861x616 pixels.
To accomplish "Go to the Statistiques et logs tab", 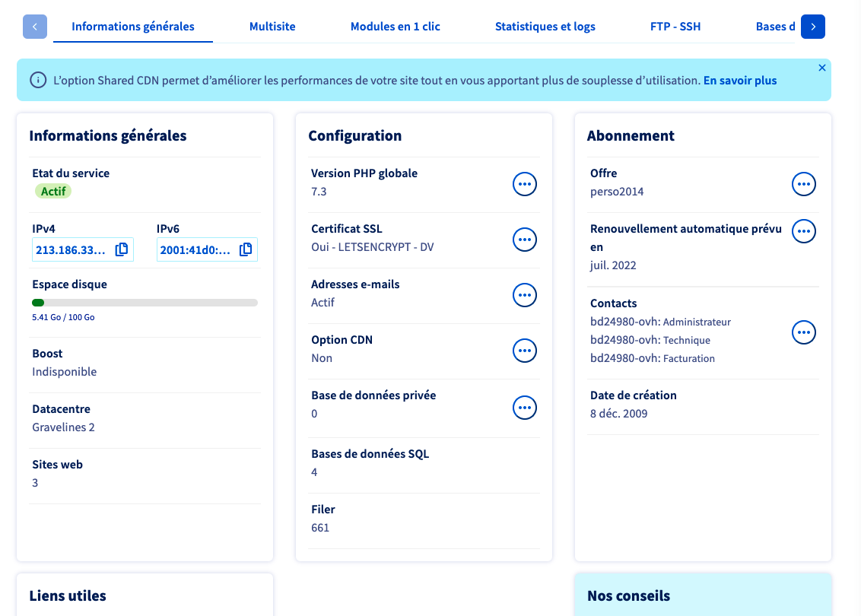I will 545,27.
